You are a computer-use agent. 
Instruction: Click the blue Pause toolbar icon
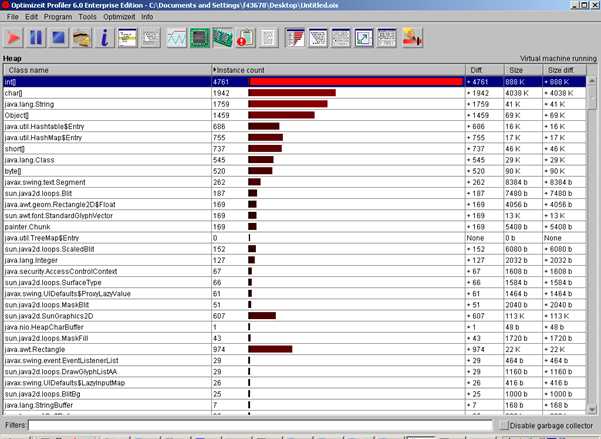36,38
